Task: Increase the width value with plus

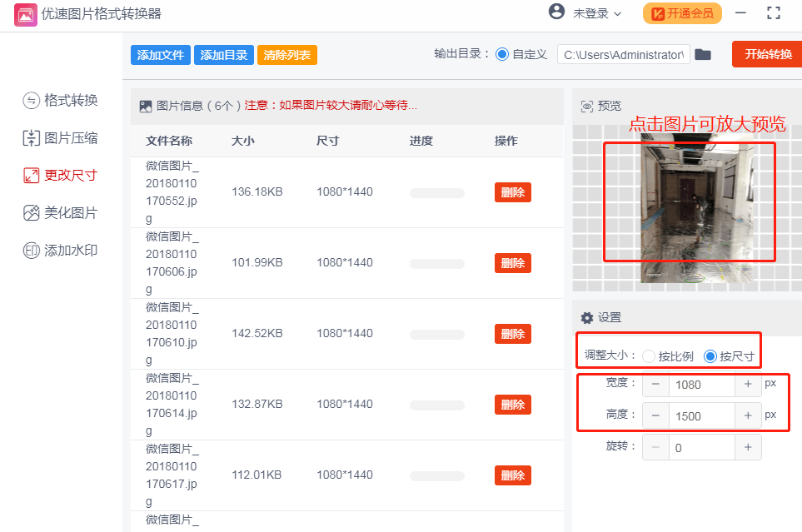Action: [748, 384]
